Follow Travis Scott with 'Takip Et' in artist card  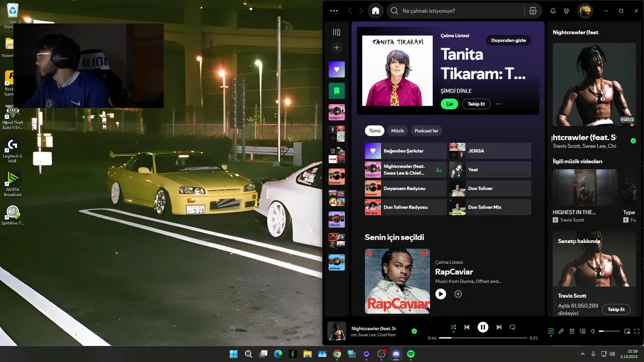tap(616, 309)
